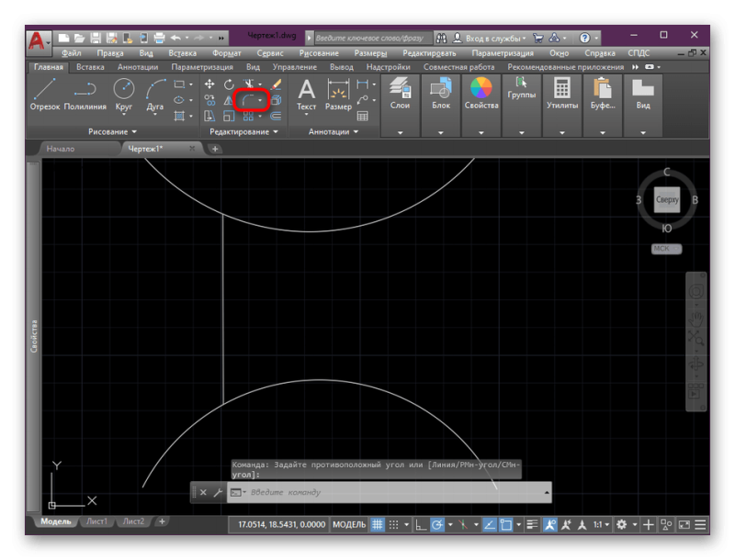
Task: Toggle 2D object snap square button
Action: point(506,525)
